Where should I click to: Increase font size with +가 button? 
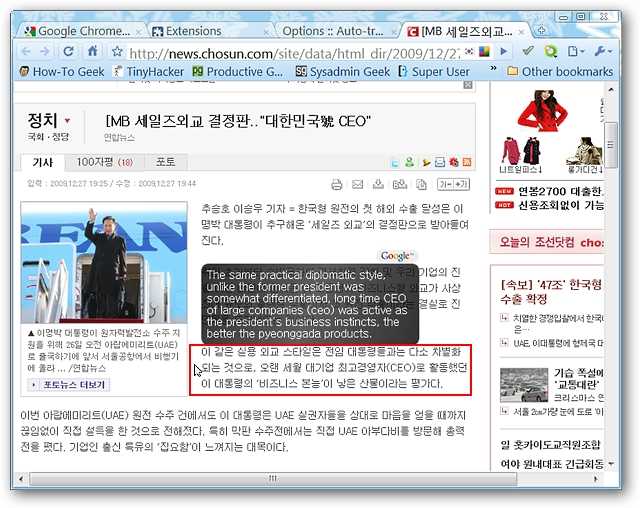pyautogui.click(x=461, y=184)
